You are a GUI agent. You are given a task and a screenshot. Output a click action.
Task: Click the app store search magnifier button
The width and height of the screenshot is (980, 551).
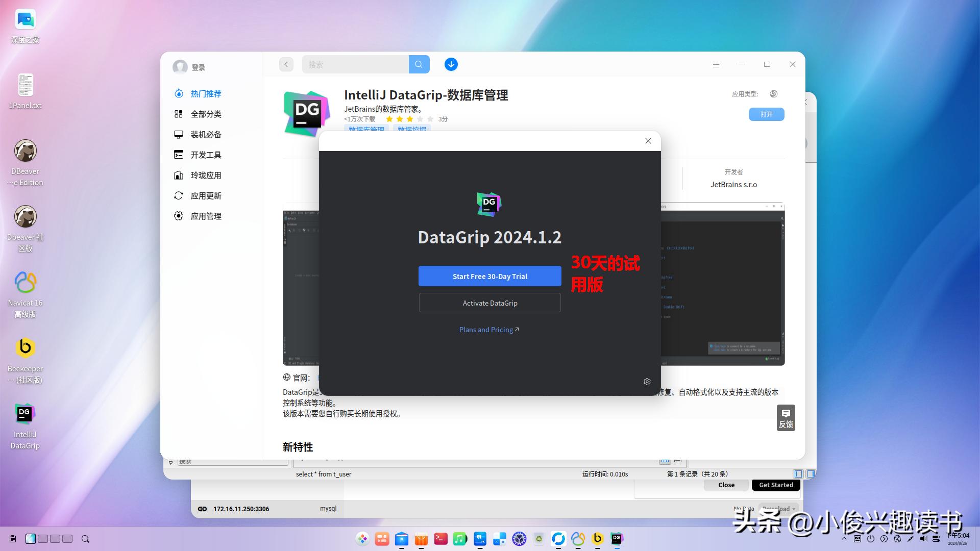pos(419,64)
